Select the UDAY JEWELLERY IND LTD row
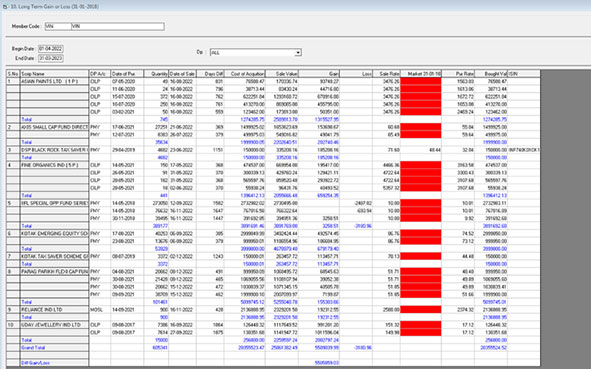This screenshot has width=591, height=369. [x=54, y=325]
